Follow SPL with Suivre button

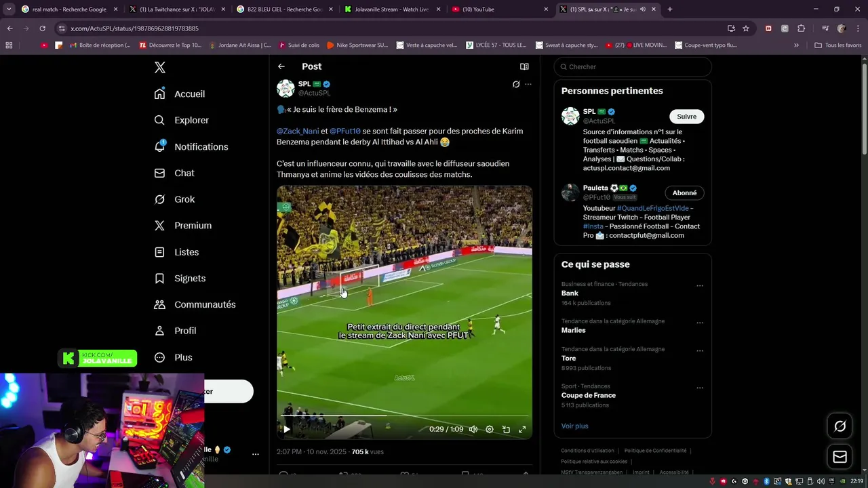(x=686, y=117)
